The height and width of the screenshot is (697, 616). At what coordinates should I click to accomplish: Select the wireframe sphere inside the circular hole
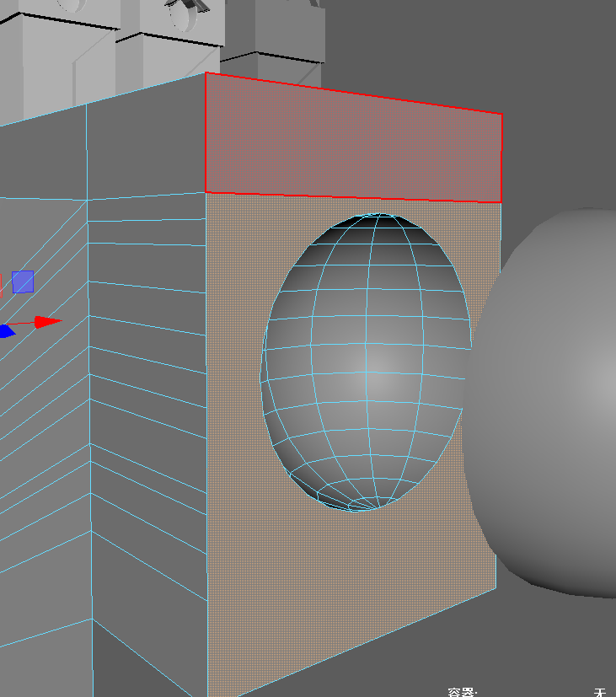coord(367,362)
